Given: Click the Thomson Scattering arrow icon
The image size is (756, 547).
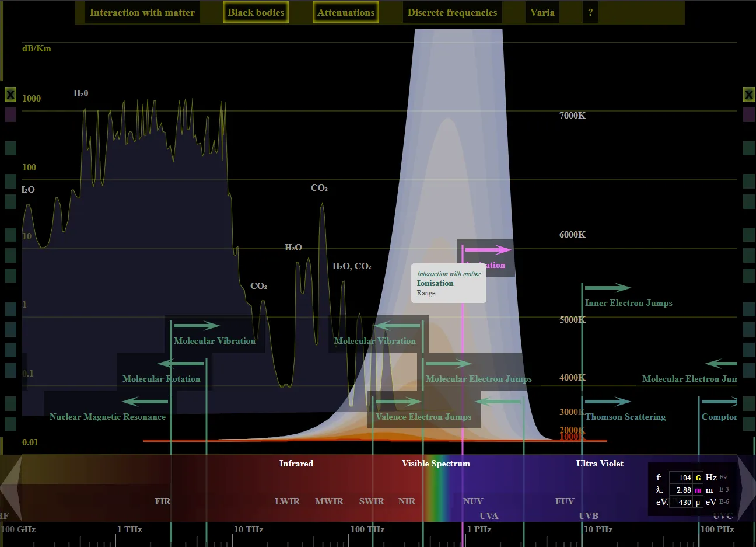Looking at the screenshot, I should [x=608, y=401].
